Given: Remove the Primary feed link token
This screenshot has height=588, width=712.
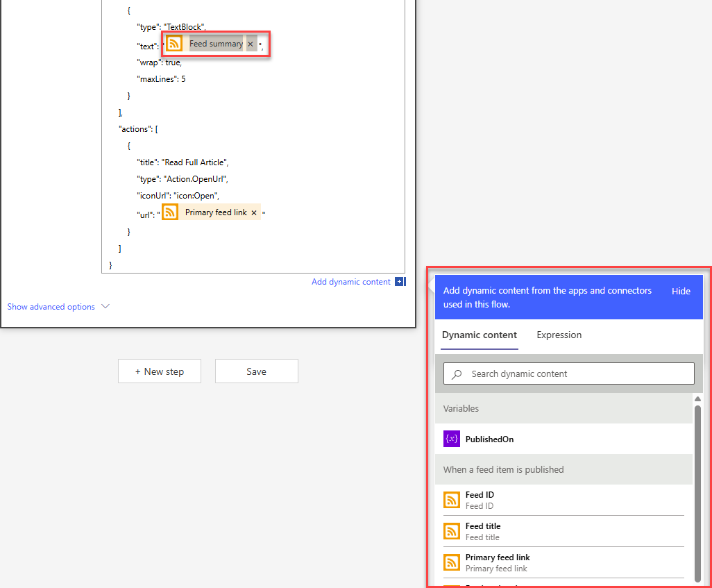Looking at the screenshot, I should coord(254,212).
